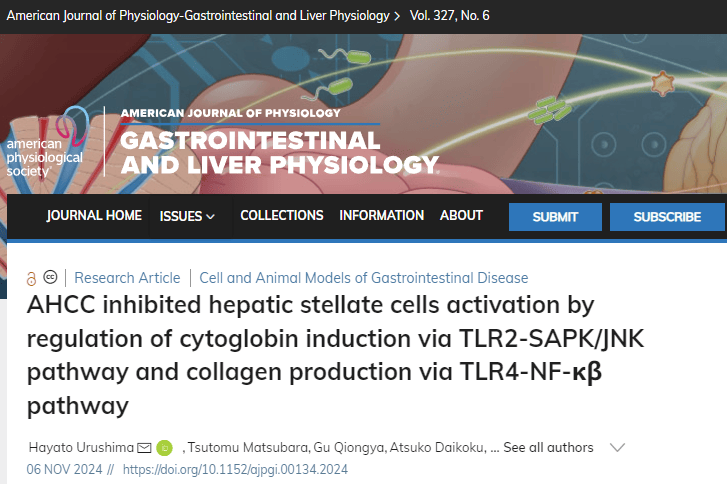
Task: Go to the Information menu item
Action: (381, 216)
